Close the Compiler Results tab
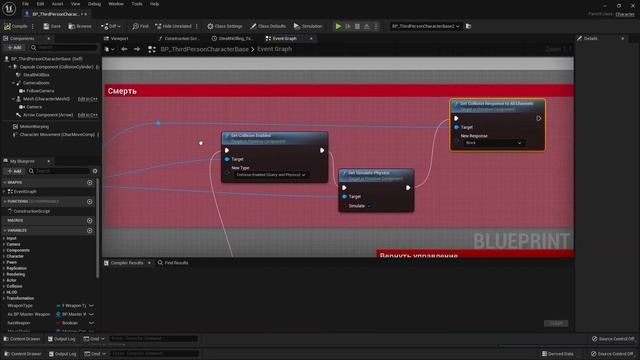Image resolution: width=640 pixels, height=360 pixels. 149,263
